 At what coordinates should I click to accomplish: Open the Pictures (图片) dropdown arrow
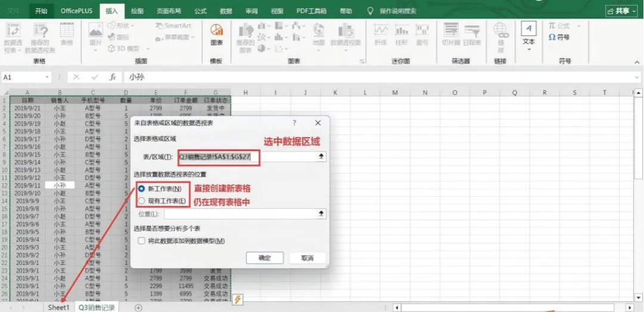coord(95,50)
